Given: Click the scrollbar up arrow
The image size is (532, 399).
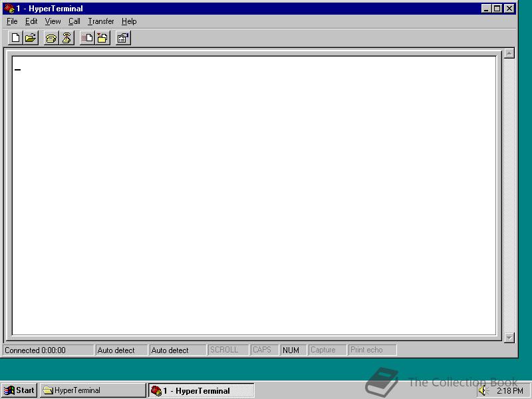Looking at the screenshot, I should pyautogui.click(x=509, y=53).
